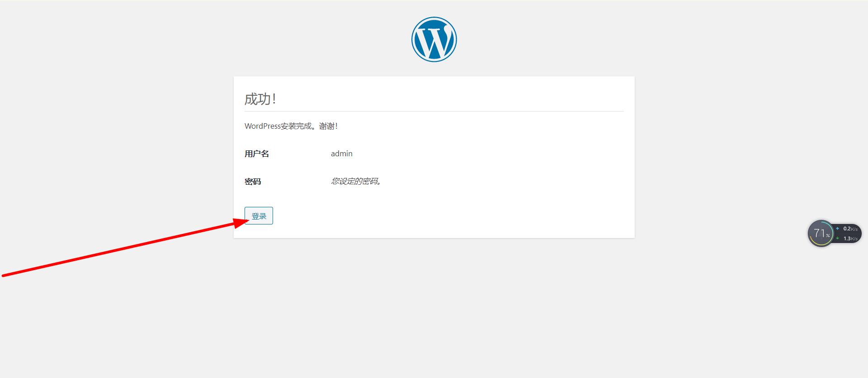Click the 您设定的密码。 text

(356, 181)
